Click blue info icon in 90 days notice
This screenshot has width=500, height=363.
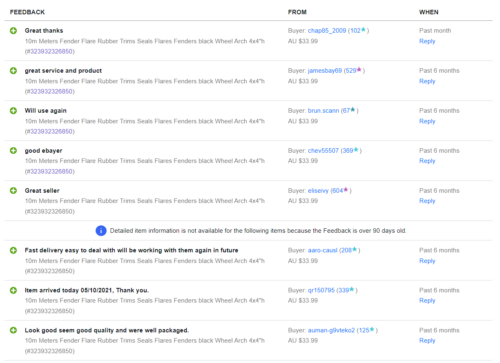coord(101,231)
